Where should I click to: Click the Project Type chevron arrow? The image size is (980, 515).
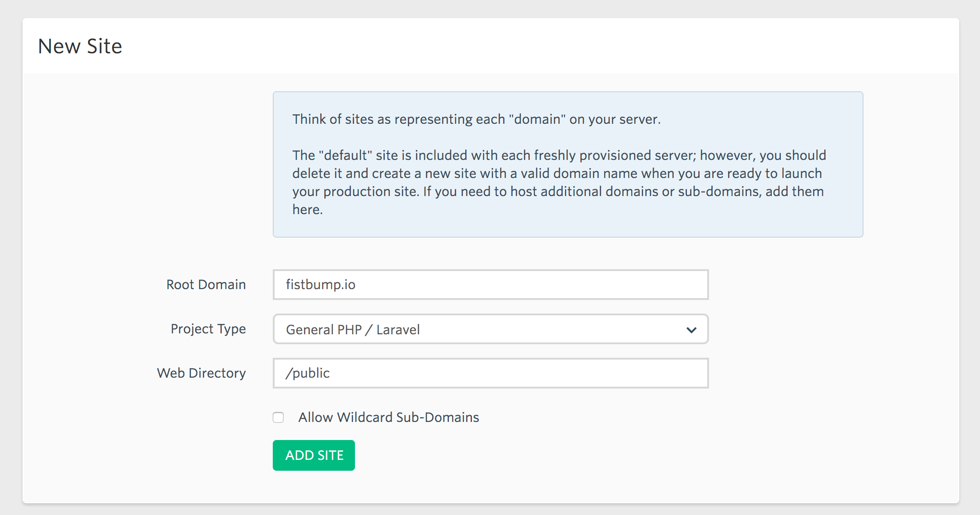point(691,330)
